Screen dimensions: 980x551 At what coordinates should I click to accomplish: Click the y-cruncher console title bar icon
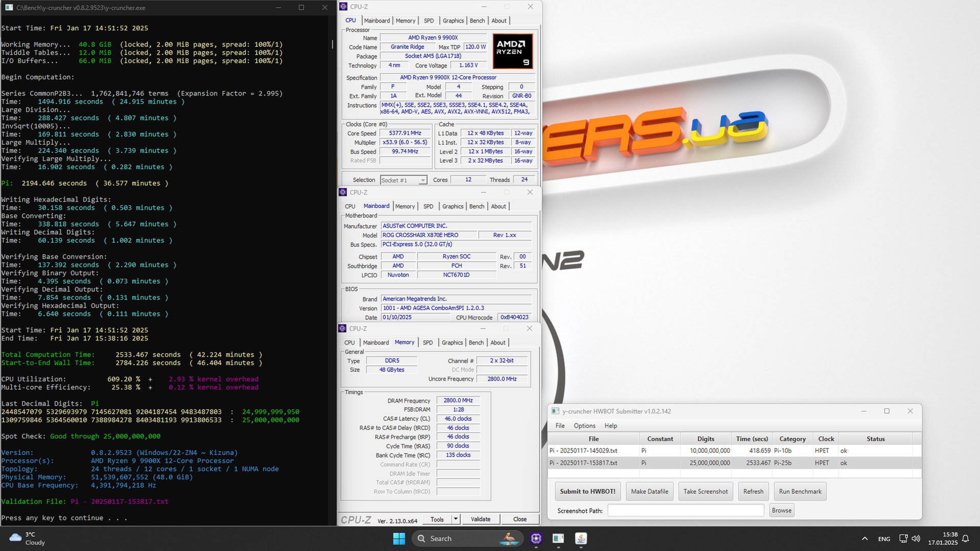point(9,8)
